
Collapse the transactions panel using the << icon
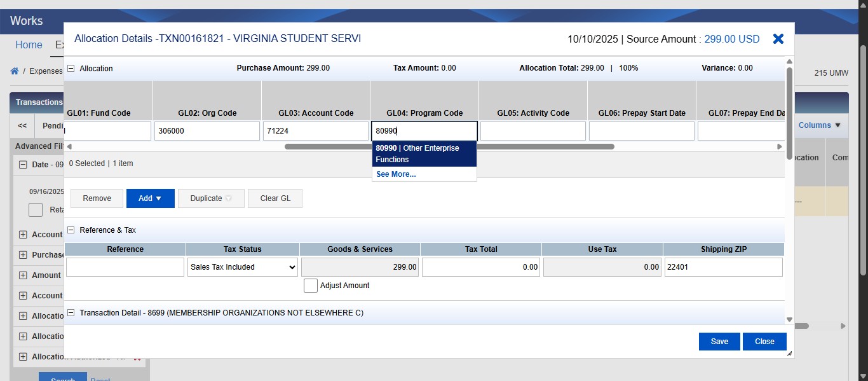(21, 125)
